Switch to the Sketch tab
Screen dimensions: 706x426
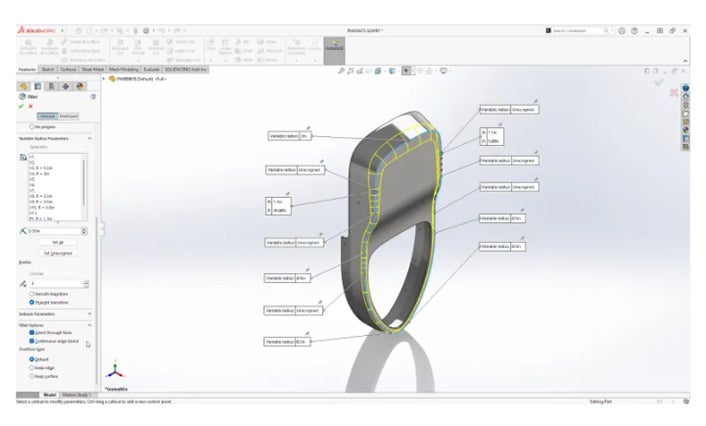[48, 69]
